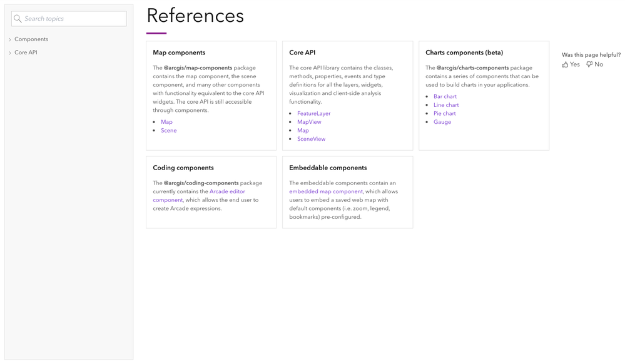Open the Components sidebar item
Screen dimensions: 625x364
click(x=31, y=39)
